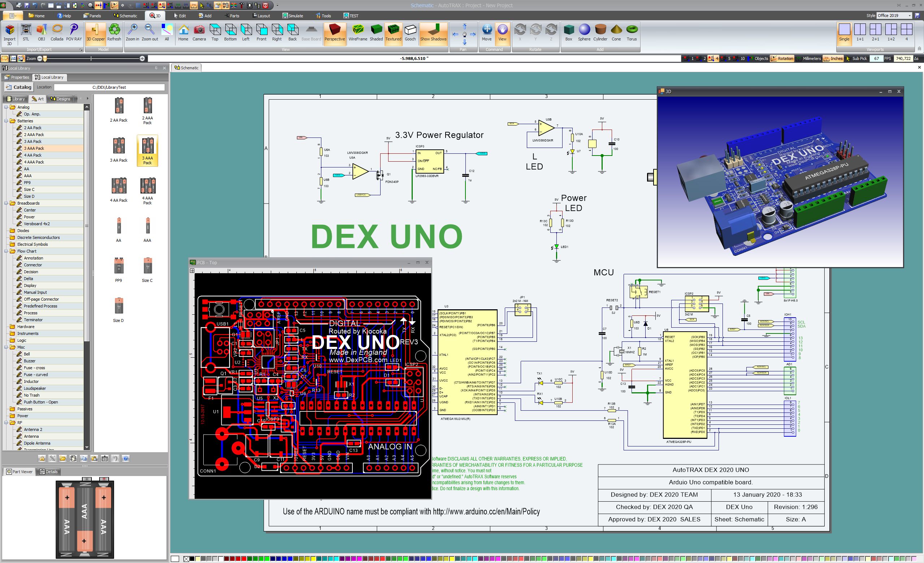Import an STL model file
Viewport: 924px width, 563px height.
point(26,32)
